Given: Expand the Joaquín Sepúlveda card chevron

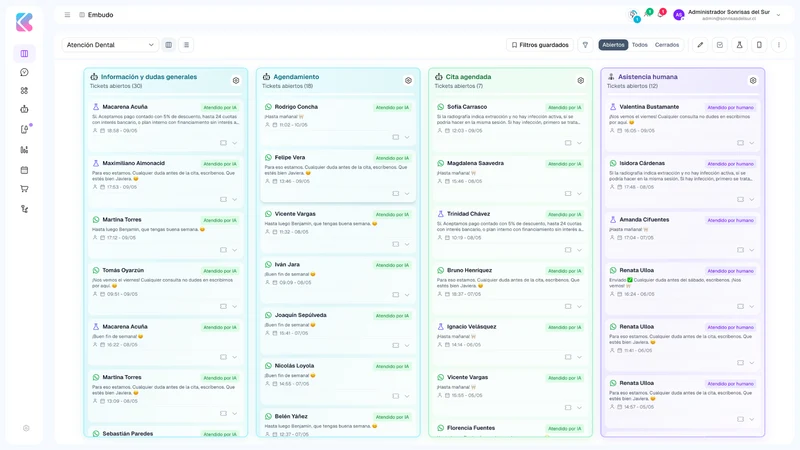Looking at the screenshot, I should 407,345.
